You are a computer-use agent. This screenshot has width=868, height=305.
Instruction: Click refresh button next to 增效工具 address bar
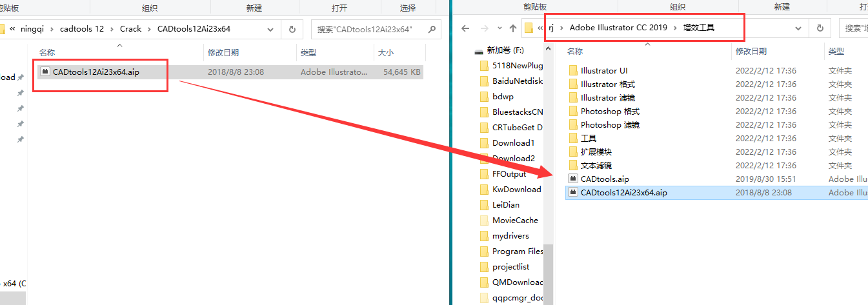820,28
